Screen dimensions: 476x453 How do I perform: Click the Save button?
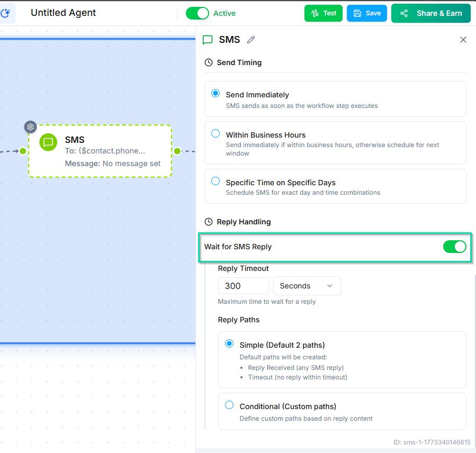[367, 13]
